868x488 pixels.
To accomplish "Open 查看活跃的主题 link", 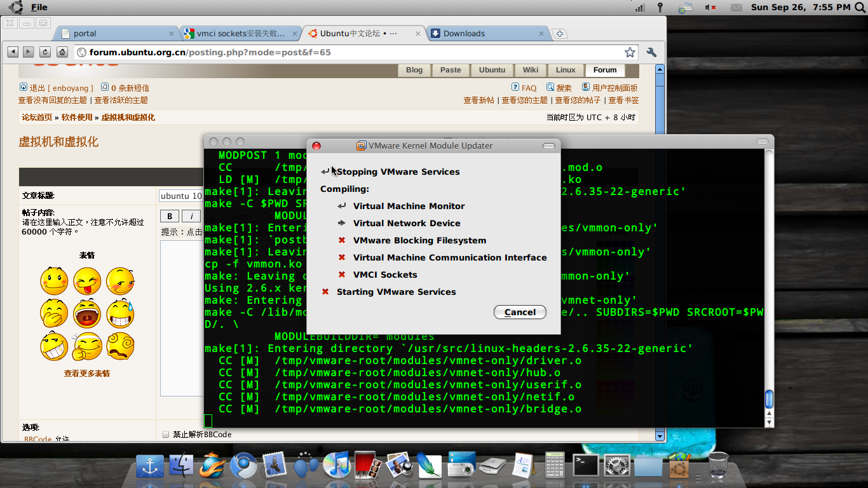I will click(x=121, y=100).
